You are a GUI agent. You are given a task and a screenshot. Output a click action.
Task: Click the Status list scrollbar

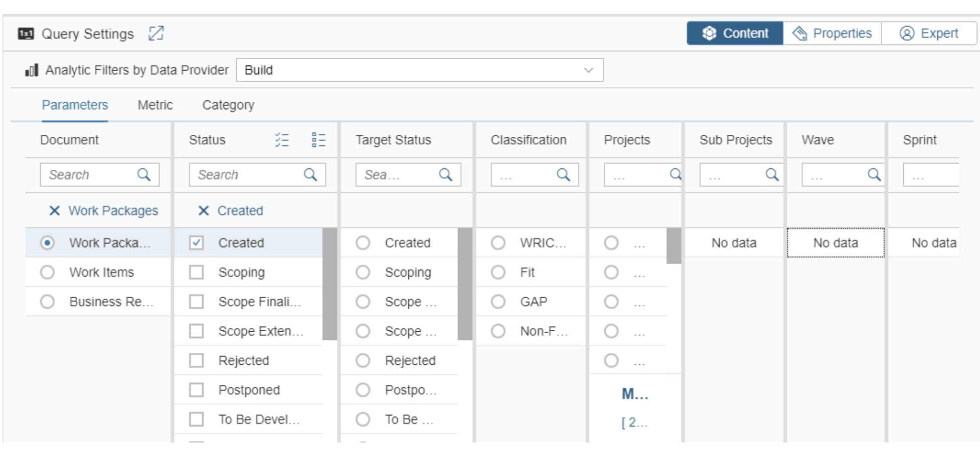(x=330, y=284)
